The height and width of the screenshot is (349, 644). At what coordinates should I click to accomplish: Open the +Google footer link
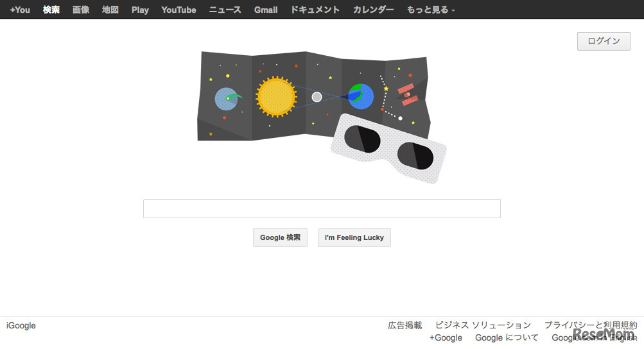[x=446, y=337]
